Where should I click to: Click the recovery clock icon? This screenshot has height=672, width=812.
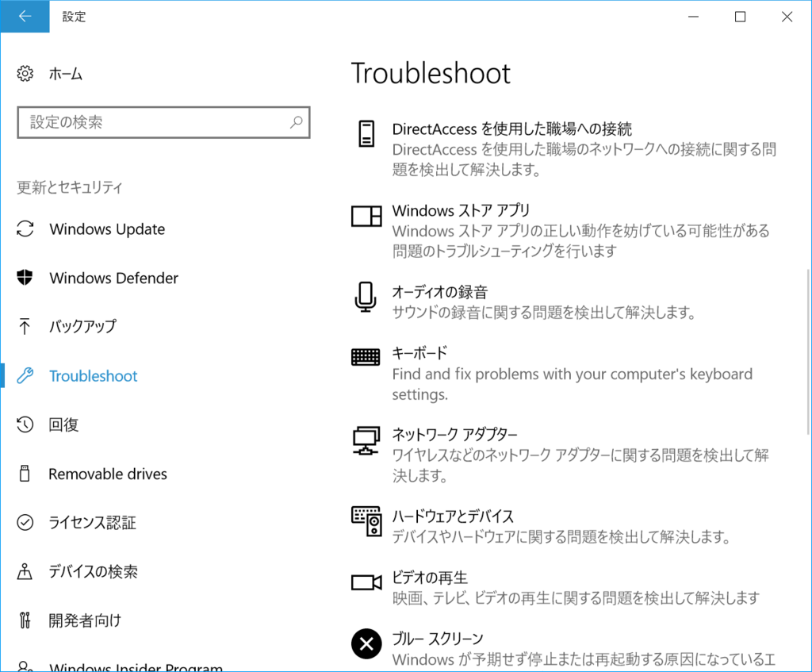coord(25,424)
